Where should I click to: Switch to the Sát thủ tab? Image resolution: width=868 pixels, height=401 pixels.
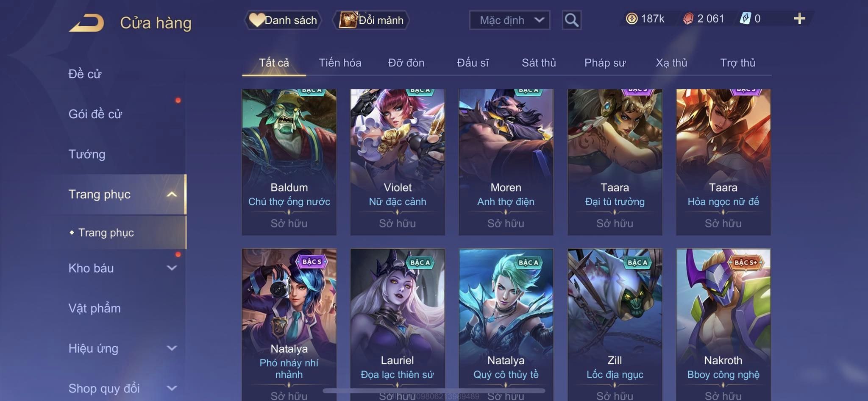tap(539, 63)
